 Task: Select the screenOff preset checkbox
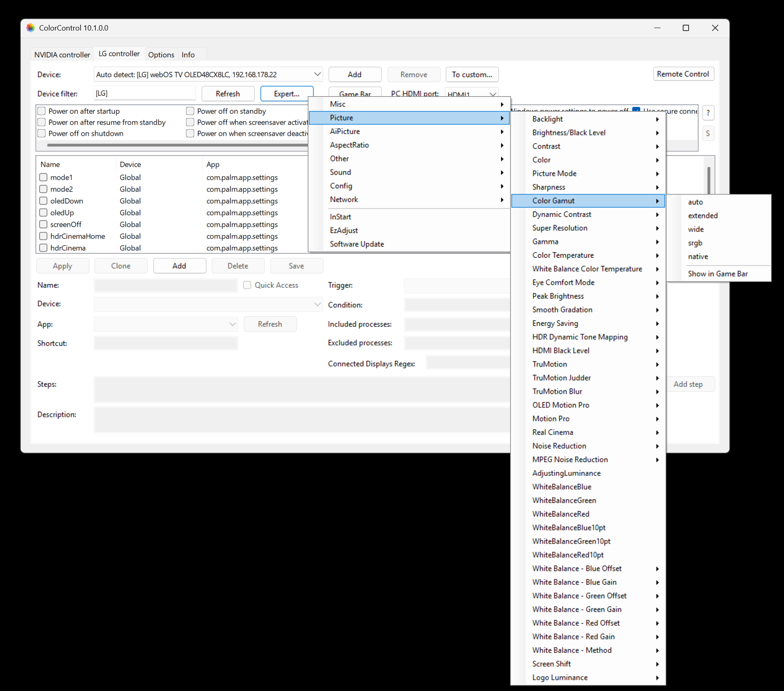click(43, 225)
